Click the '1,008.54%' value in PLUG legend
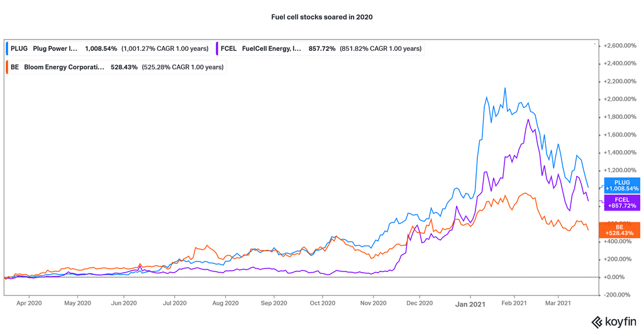This screenshot has height=333, width=644. [x=101, y=48]
